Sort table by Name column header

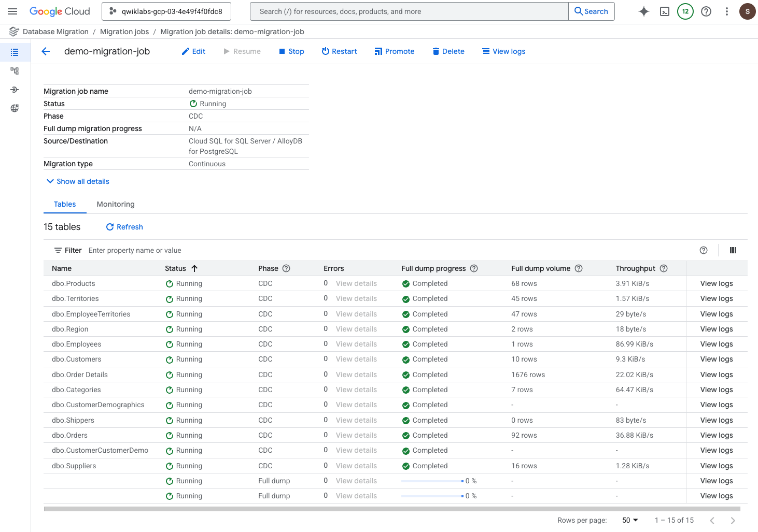tap(62, 268)
